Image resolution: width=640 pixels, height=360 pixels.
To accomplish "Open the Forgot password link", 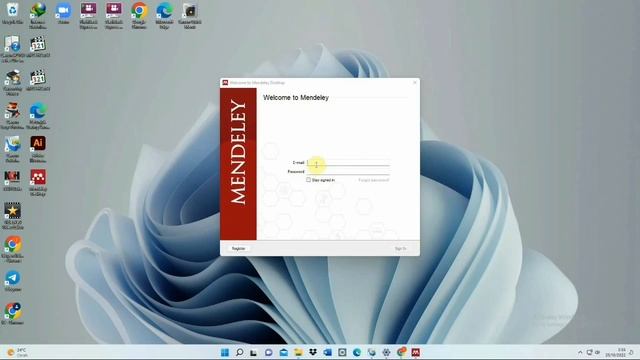I will pos(373,180).
